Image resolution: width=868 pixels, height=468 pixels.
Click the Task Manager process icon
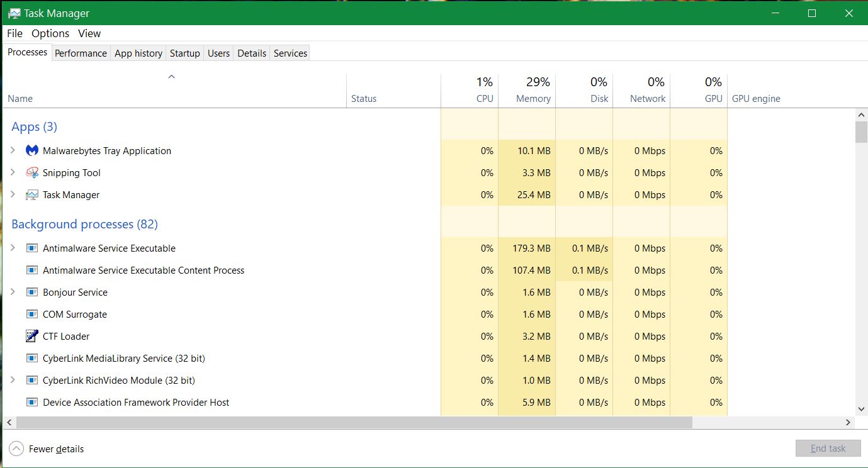(32, 195)
